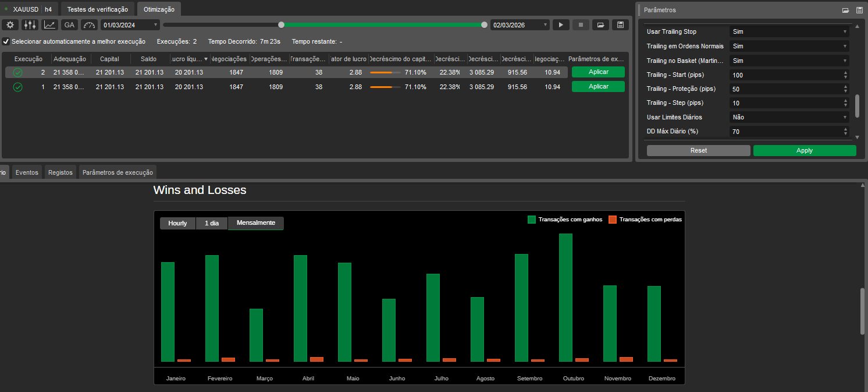
Task: Click the sliders parameters icon in toolbar
Action: tap(30, 24)
